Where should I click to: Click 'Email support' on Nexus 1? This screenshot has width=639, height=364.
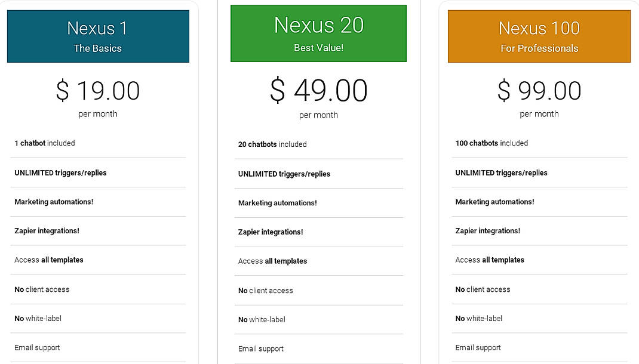click(x=37, y=347)
